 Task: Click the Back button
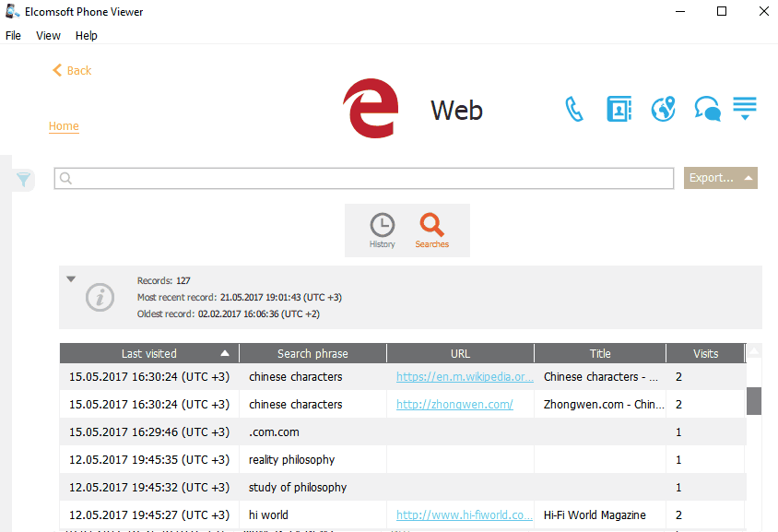point(72,70)
